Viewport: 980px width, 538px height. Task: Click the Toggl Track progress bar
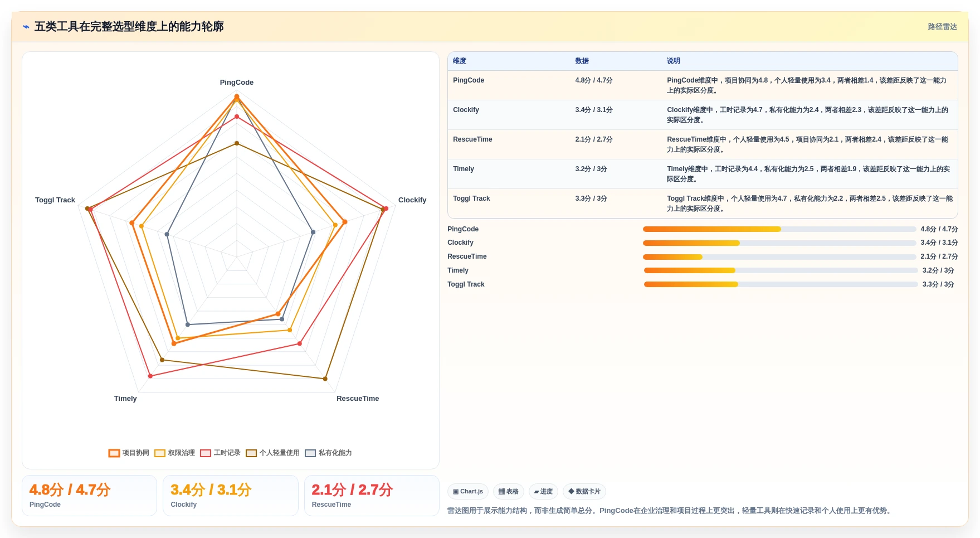pyautogui.click(x=781, y=284)
